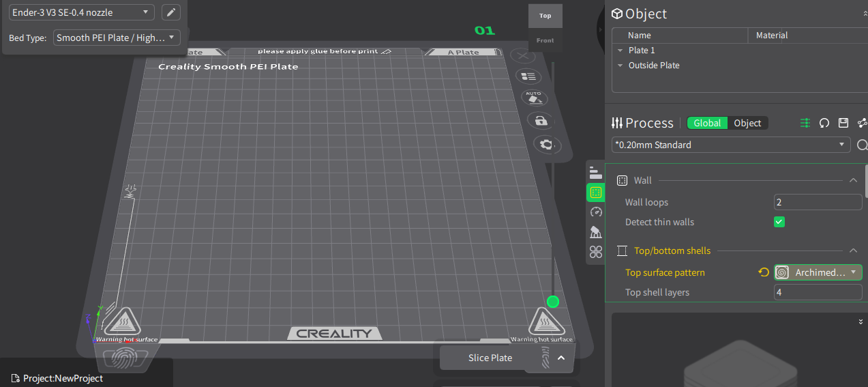
Task: Open Top surface pattern Archimedean dropdown
Action: pyautogui.click(x=818, y=272)
